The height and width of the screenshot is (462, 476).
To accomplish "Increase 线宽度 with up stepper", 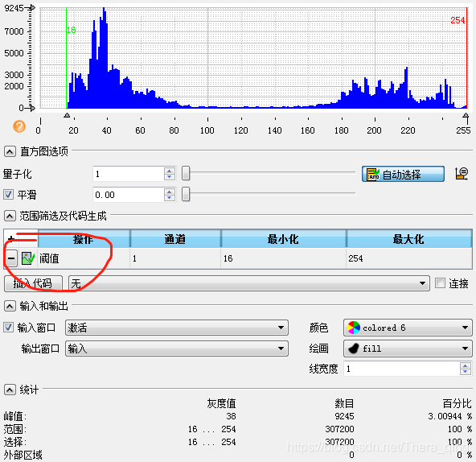I will pos(466,365).
